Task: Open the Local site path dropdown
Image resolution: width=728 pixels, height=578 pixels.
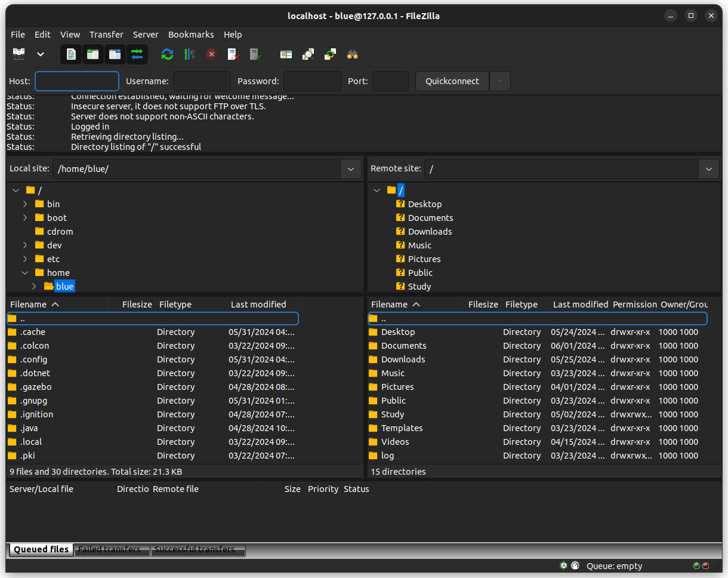Action: (x=351, y=169)
